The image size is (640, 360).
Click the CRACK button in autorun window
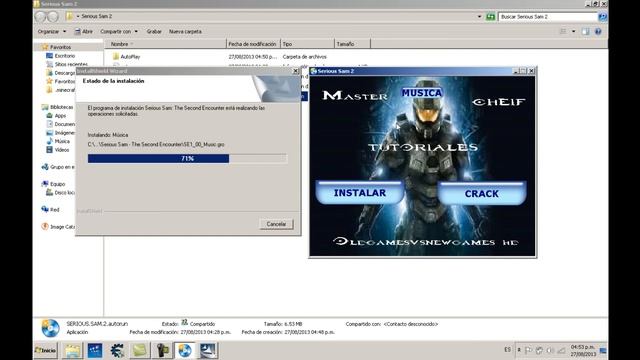click(x=482, y=193)
